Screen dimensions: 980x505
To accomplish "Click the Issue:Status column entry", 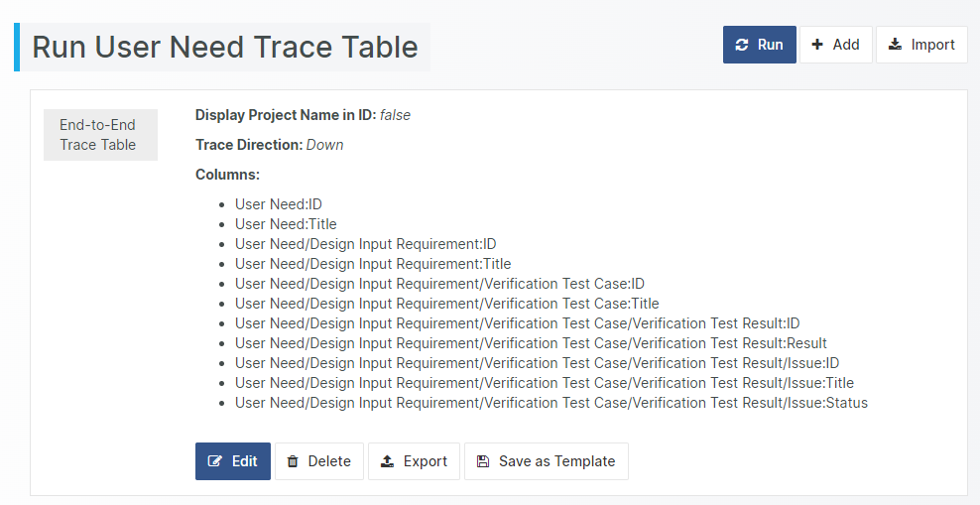I will (x=551, y=403).
